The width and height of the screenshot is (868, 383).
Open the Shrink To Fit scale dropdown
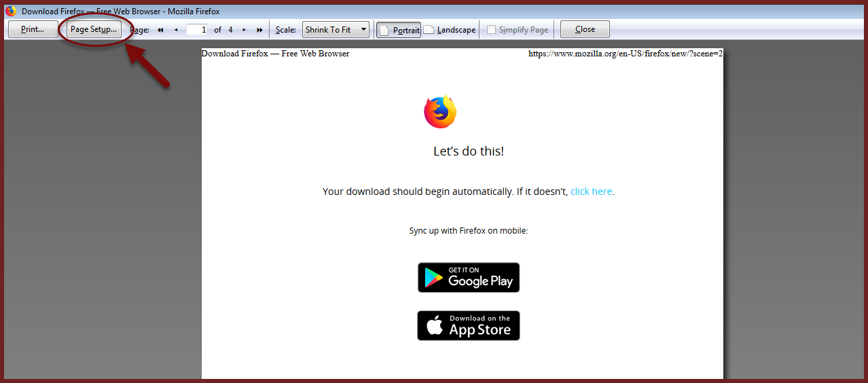click(x=336, y=29)
